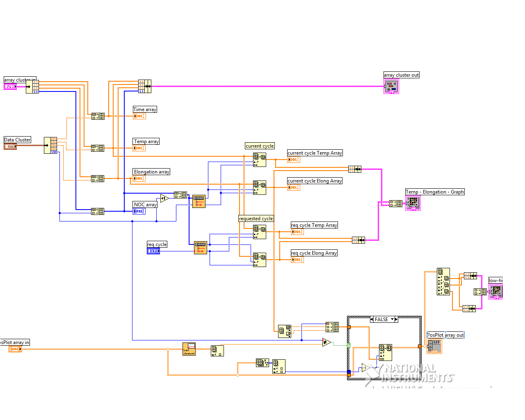This screenshot has height=420, width=525.
Task: Click the "Time array" label
Action: click(x=145, y=110)
